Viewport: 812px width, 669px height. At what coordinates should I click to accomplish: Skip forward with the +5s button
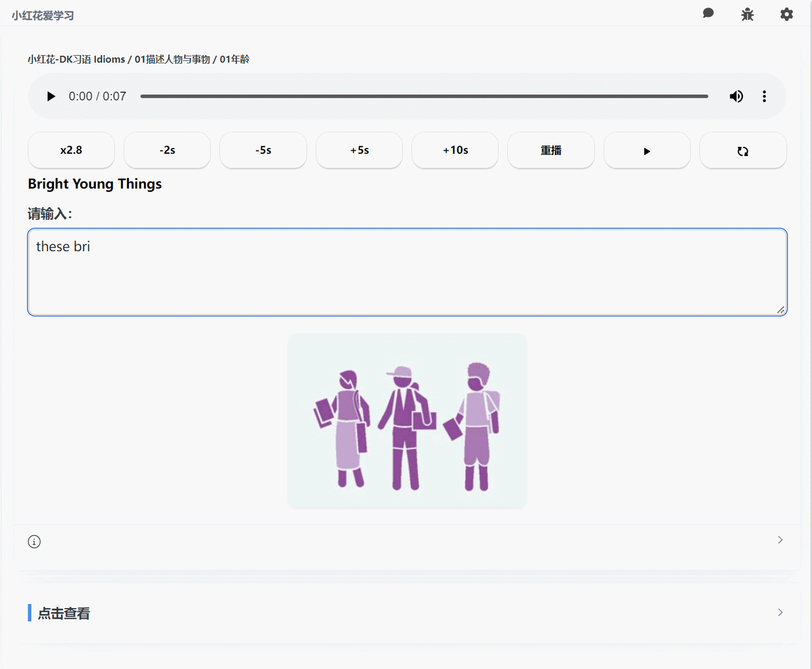(x=359, y=150)
